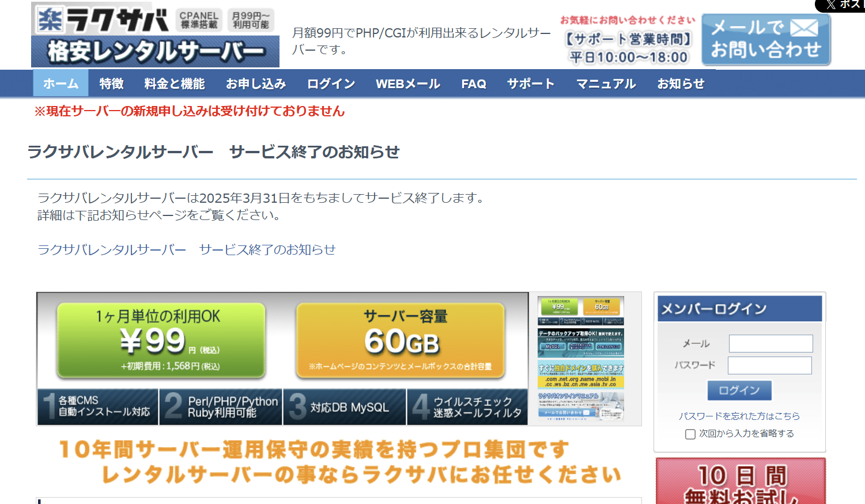Screen dimensions: 865x504
Task: Open the マニュアル menu item
Action: (x=606, y=84)
